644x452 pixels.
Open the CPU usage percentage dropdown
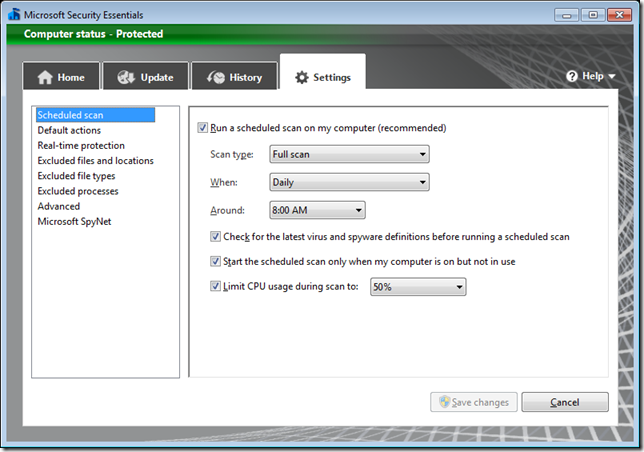point(417,287)
